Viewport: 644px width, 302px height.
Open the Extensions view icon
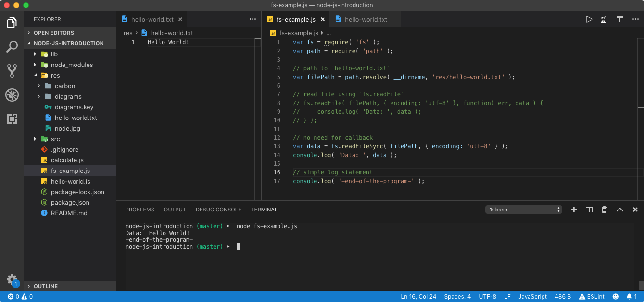coord(12,119)
